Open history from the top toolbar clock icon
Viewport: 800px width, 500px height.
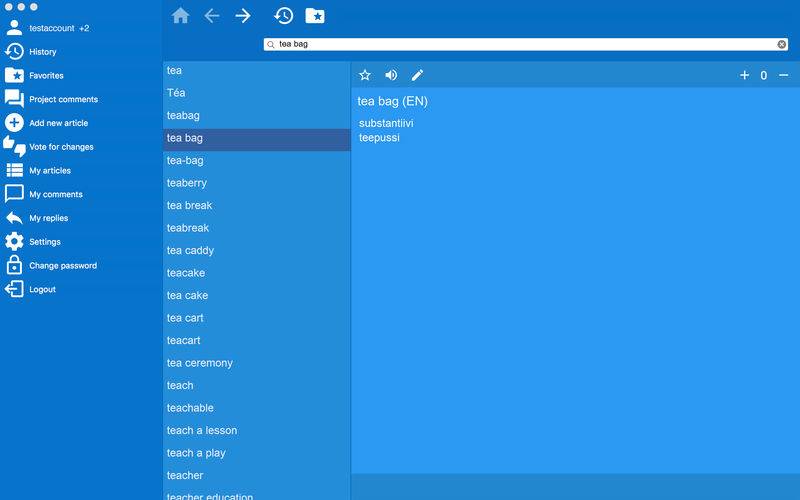coord(283,16)
